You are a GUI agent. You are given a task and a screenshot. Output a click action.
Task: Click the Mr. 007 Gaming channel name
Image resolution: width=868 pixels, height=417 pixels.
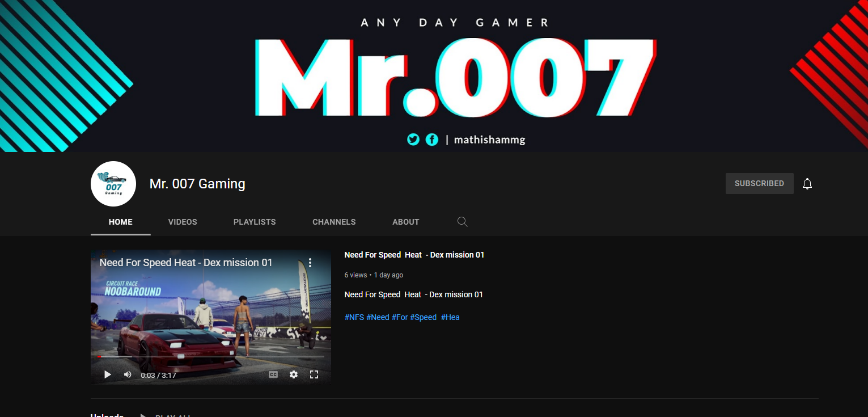197,184
